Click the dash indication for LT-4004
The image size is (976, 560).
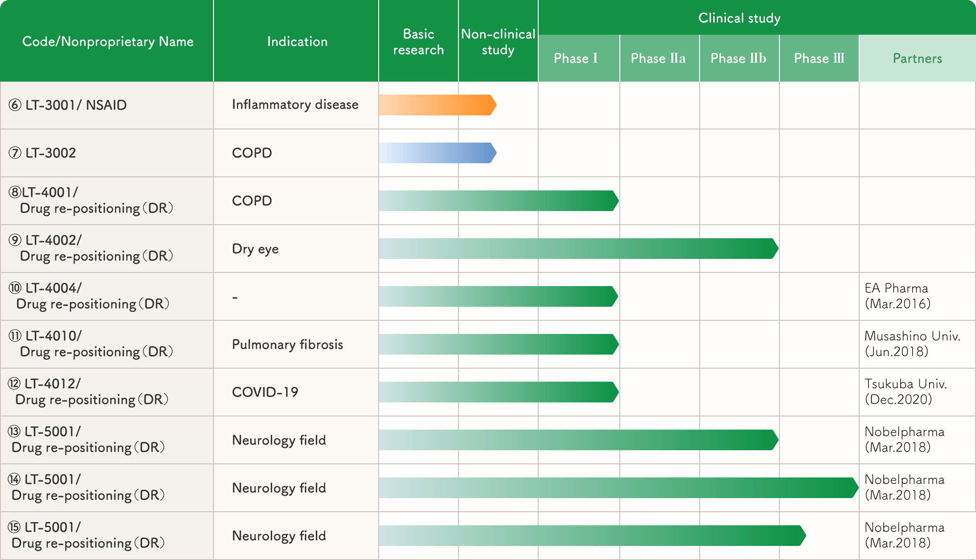pos(235,297)
